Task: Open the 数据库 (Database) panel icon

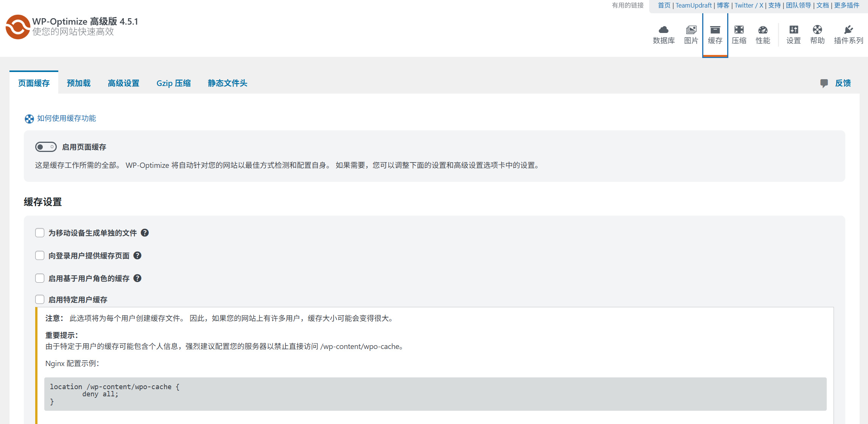Action: [664, 34]
